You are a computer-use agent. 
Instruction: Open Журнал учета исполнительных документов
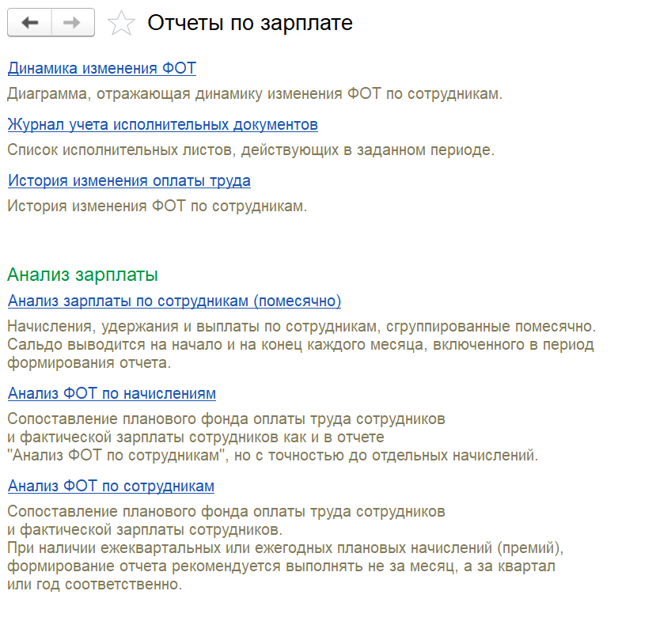point(162,125)
